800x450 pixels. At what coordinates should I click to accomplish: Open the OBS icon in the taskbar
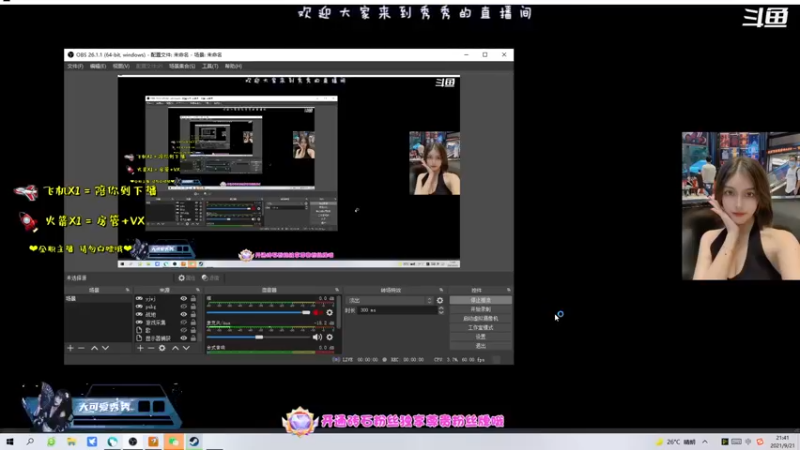tap(133, 441)
